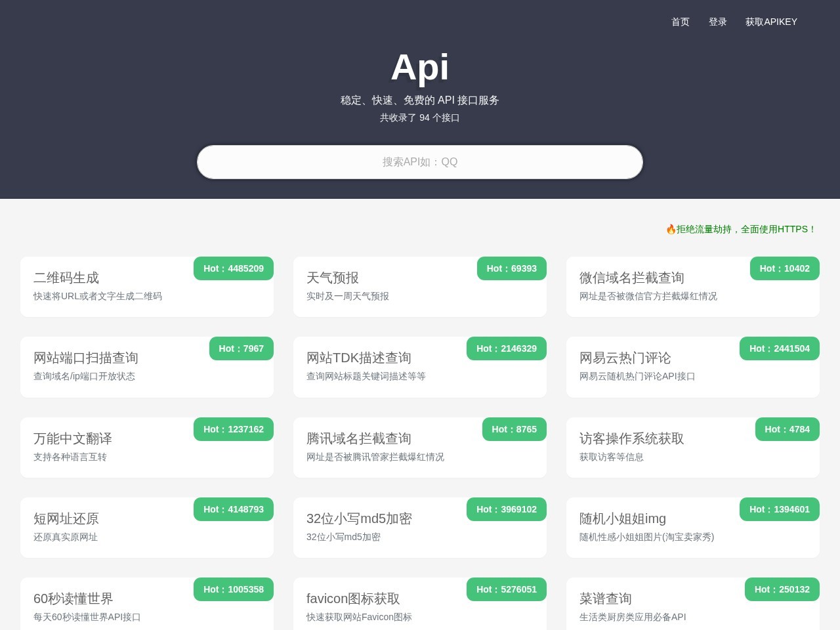Viewport: 840px width, 630px height.
Task: Open the 随机小姐姐img API card
Action: click(x=693, y=527)
